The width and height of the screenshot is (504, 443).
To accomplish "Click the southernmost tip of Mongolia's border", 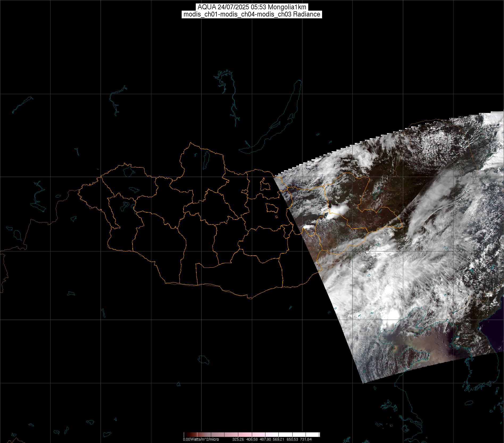I will click(x=250, y=298).
